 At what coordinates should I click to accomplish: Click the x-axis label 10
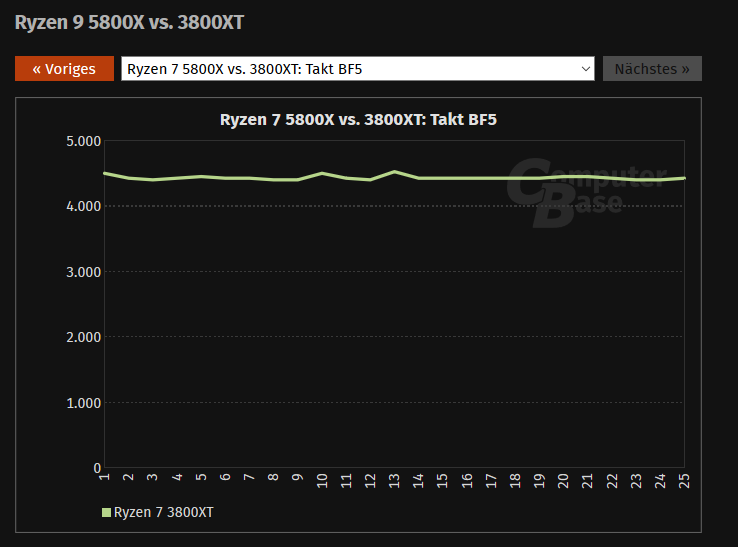tap(322, 481)
